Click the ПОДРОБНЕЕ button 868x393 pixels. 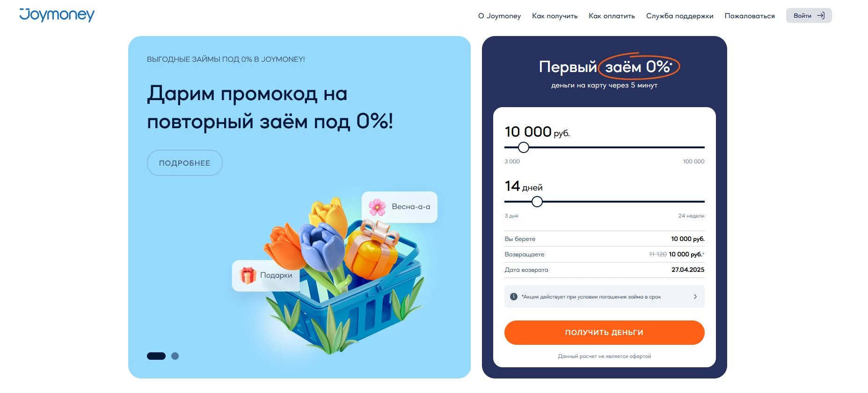(x=184, y=162)
